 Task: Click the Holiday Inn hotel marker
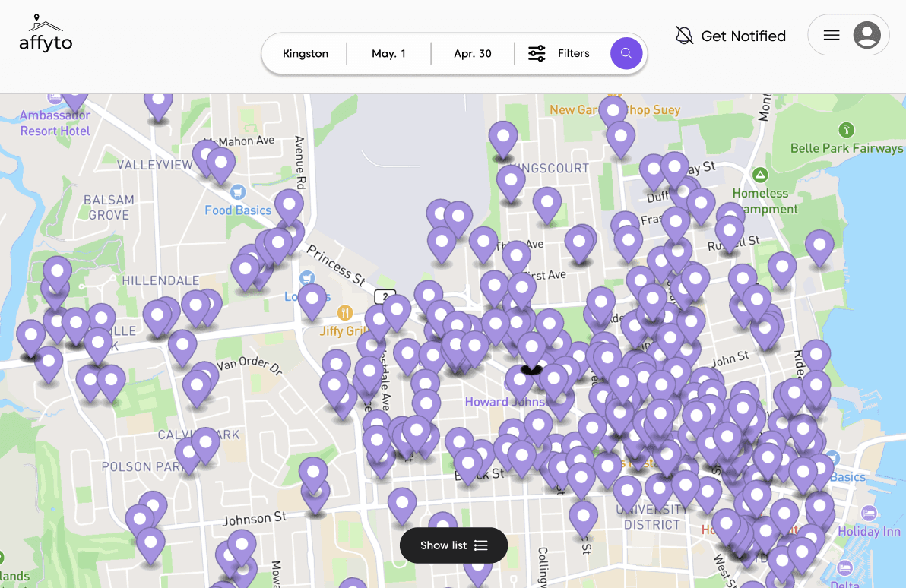coord(869,512)
